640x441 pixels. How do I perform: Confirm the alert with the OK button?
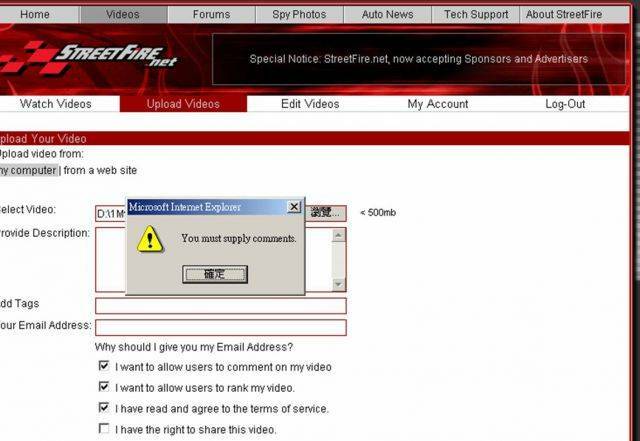(215, 274)
